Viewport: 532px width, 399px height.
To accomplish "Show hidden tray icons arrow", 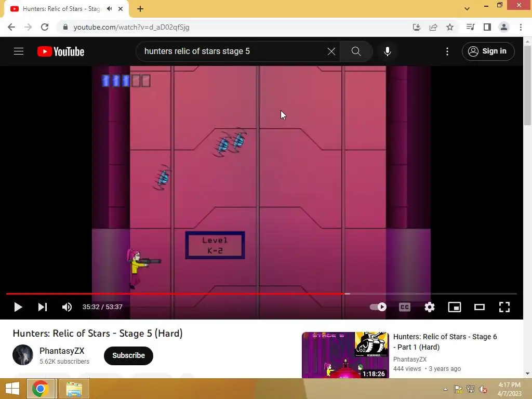I will point(445,389).
